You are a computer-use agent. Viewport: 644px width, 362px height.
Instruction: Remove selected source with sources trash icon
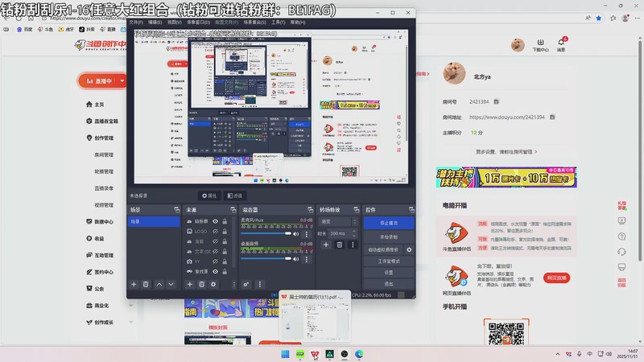click(x=201, y=284)
